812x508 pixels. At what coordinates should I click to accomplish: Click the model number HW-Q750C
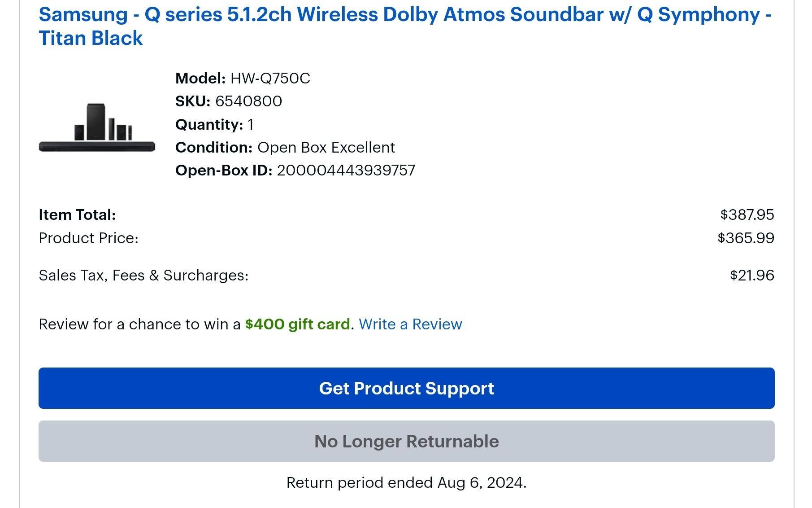coord(270,78)
